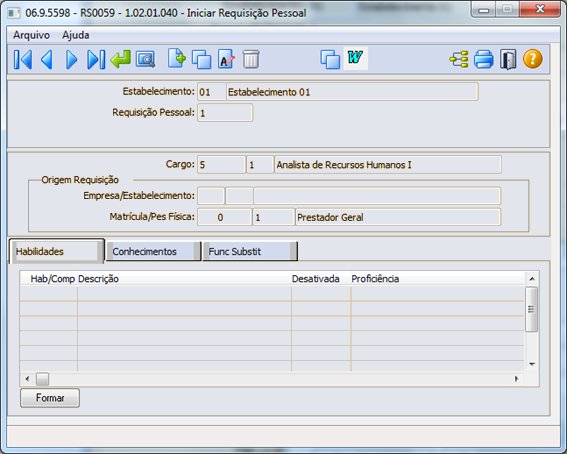Image resolution: width=567 pixels, height=454 pixels.
Task: Click the Hab/Comp column header
Action: (48, 279)
